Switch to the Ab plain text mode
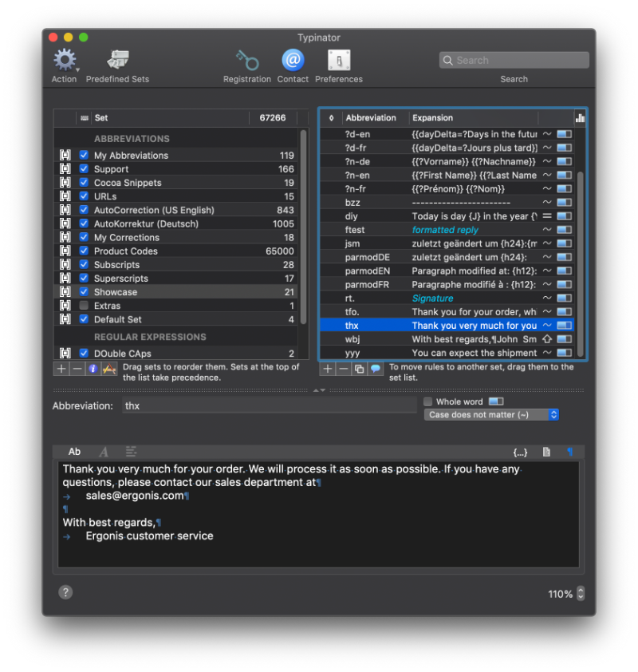Screen dimensions: 638x672 tap(74, 452)
